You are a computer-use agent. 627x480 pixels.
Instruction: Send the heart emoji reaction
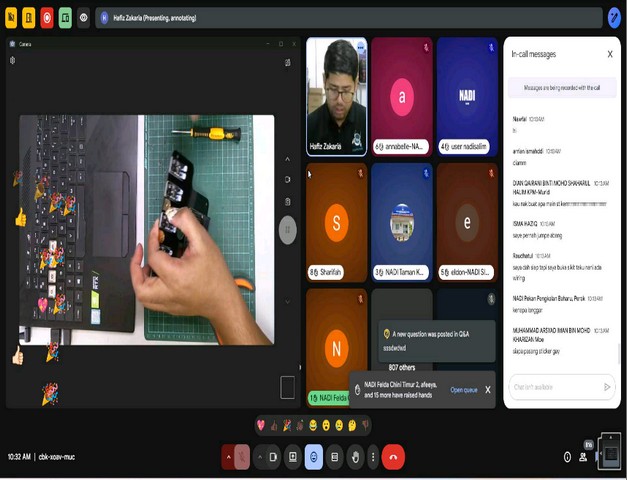(x=262, y=426)
